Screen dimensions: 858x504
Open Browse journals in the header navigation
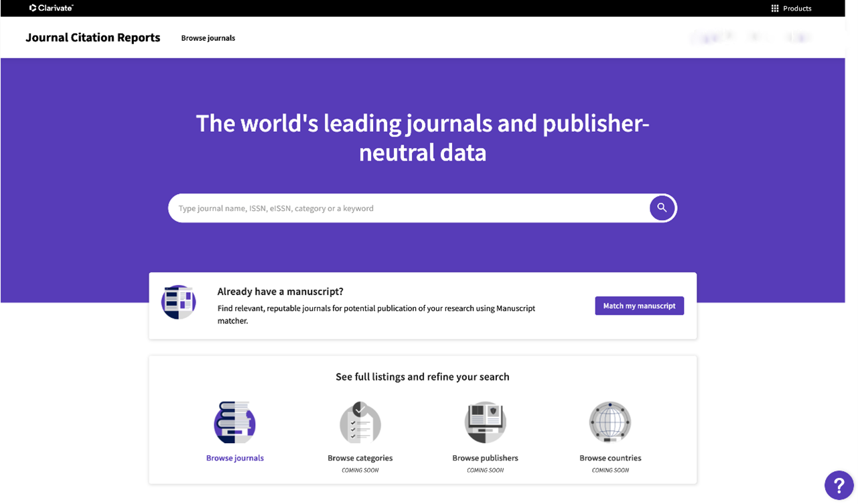208,38
